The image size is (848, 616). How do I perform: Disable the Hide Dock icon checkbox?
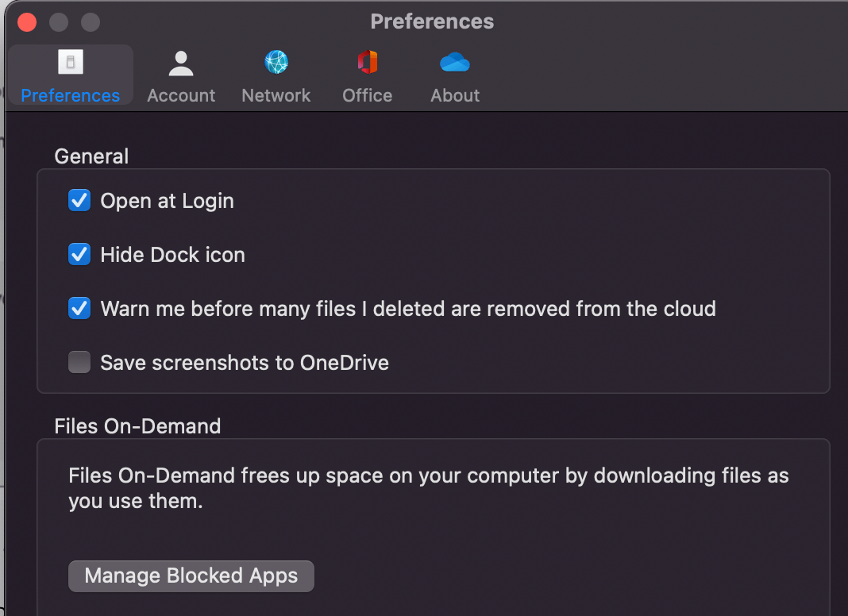(x=79, y=255)
